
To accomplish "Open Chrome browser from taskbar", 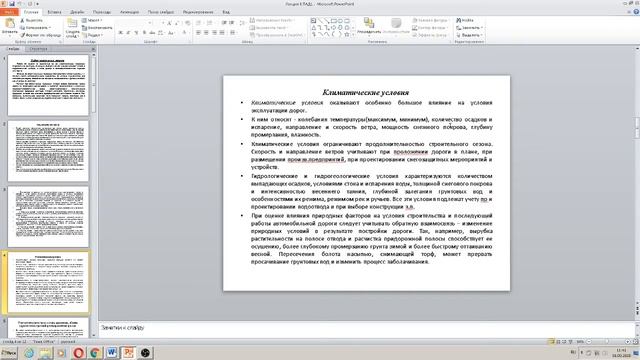I will pos(95,353).
